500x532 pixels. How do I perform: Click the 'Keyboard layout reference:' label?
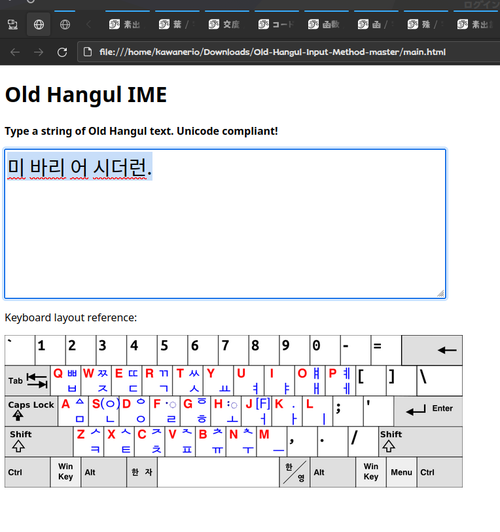point(71,318)
